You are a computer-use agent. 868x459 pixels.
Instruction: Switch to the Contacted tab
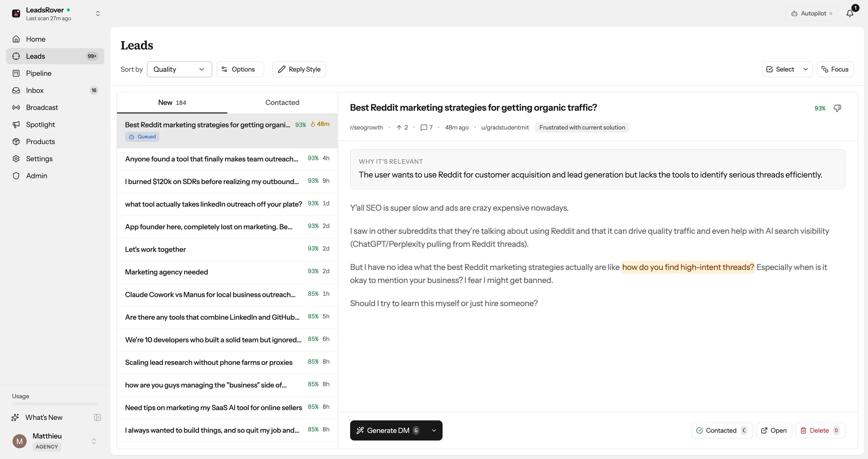(x=282, y=102)
